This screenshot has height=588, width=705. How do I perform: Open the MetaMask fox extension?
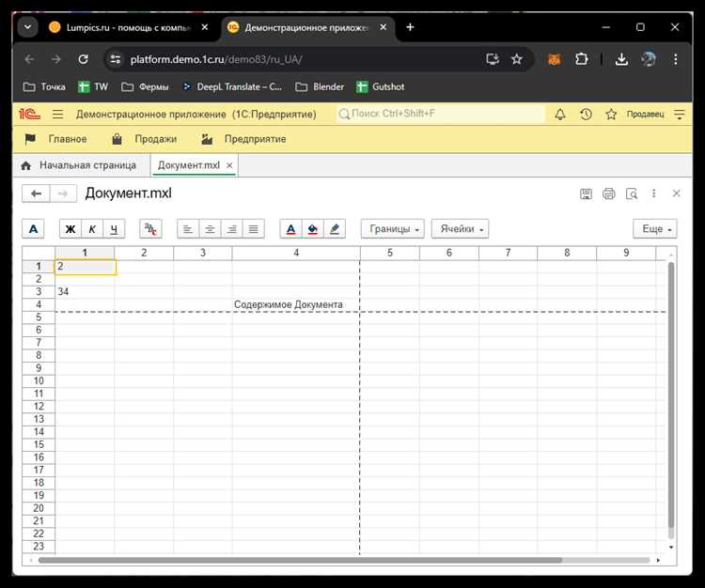pyautogui.click(x=555, y=59)
